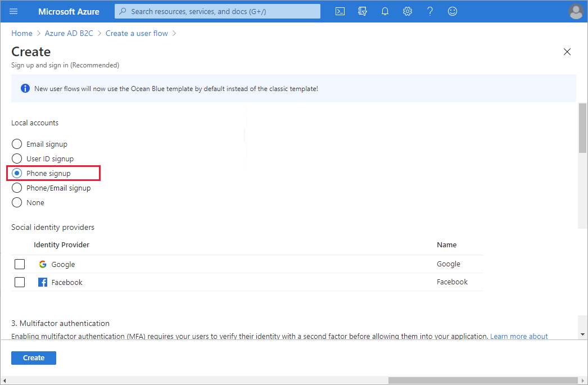This screenshot has height=385, width=588.
Task: Focus the search resources input field
Action: 218,11
